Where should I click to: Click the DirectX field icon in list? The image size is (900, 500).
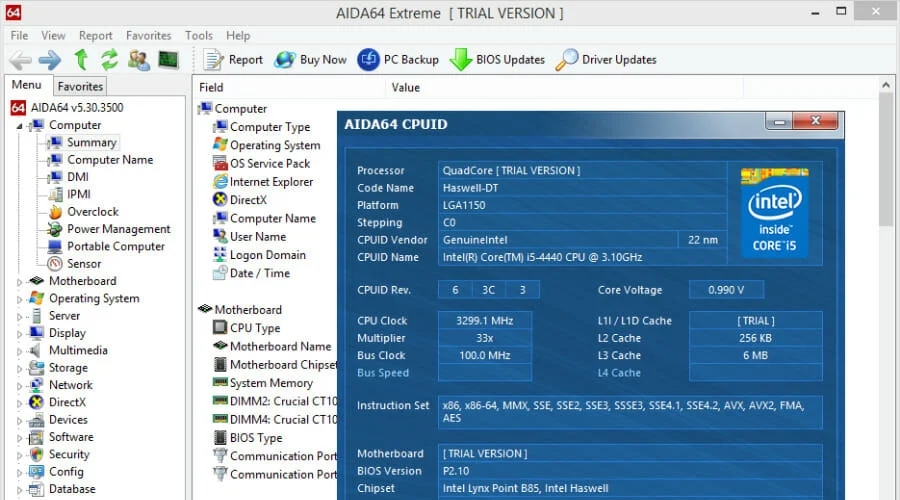tap(220, 200)
